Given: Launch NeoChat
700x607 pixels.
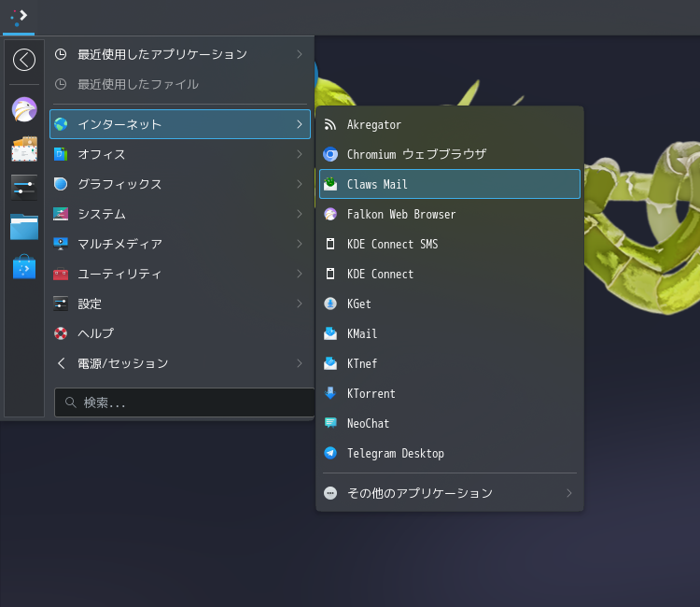Looking at the screenshot, I should pos(450,423).
